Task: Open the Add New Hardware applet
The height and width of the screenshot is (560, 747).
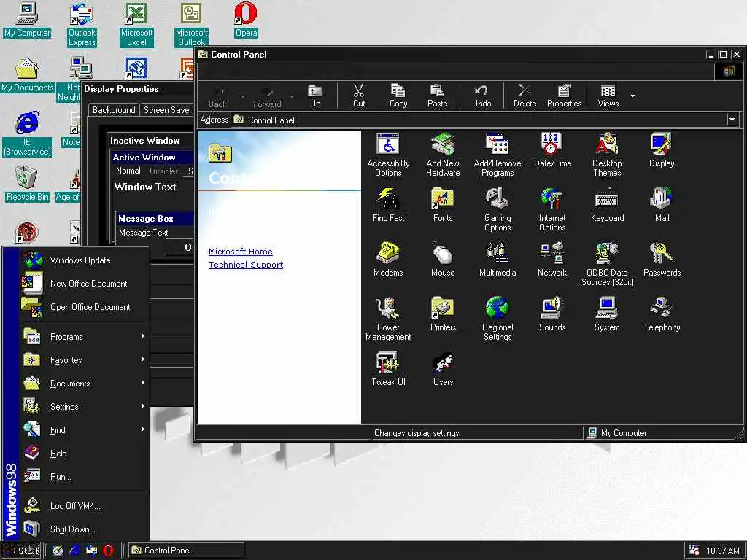Action: [x=443, y=155]
